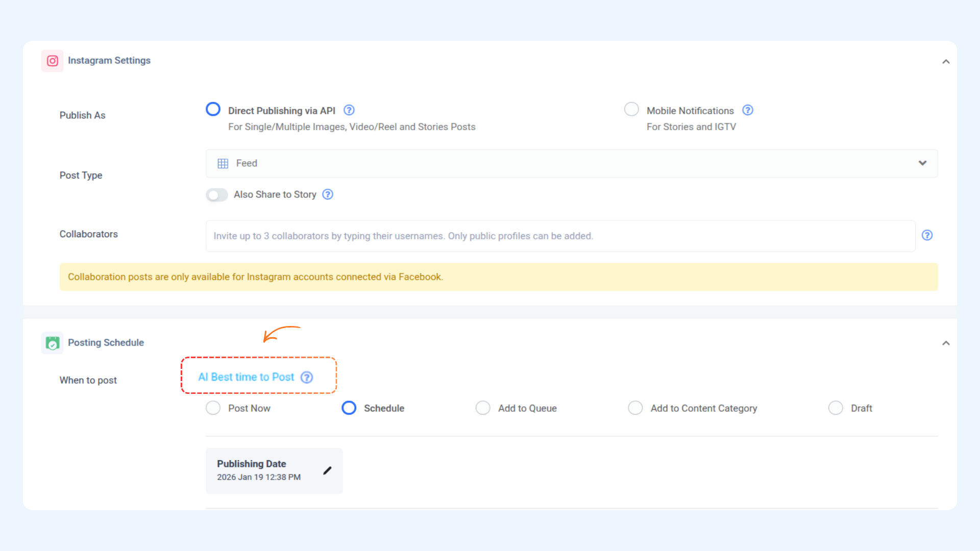Viewport: 980px width, 551px height.
Task: Click the '2026 Jan 19 12:38 PM' date text
Action: [x=259, y=477]
